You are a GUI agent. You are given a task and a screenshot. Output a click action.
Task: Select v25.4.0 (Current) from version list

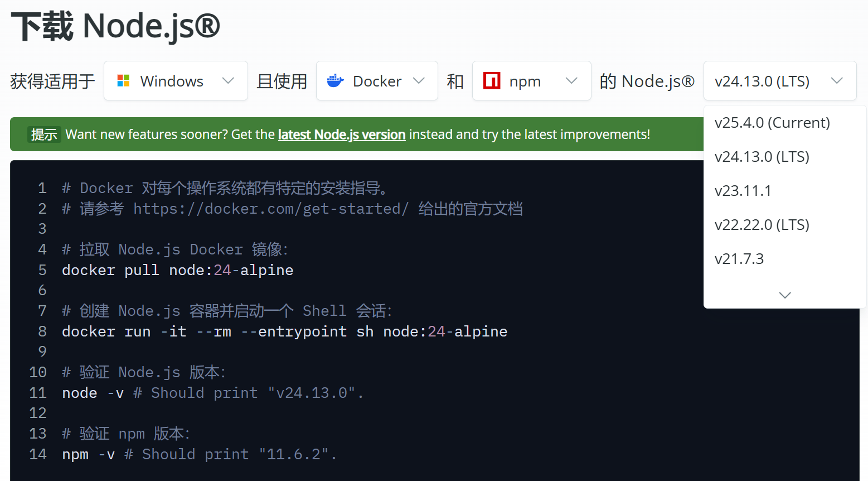(785, 123)
